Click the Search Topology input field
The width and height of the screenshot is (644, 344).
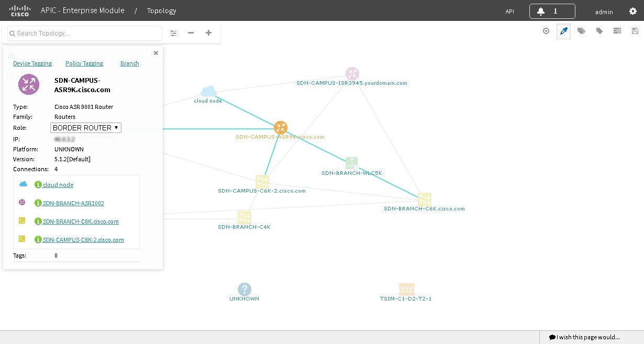click(x=85, y=33)
